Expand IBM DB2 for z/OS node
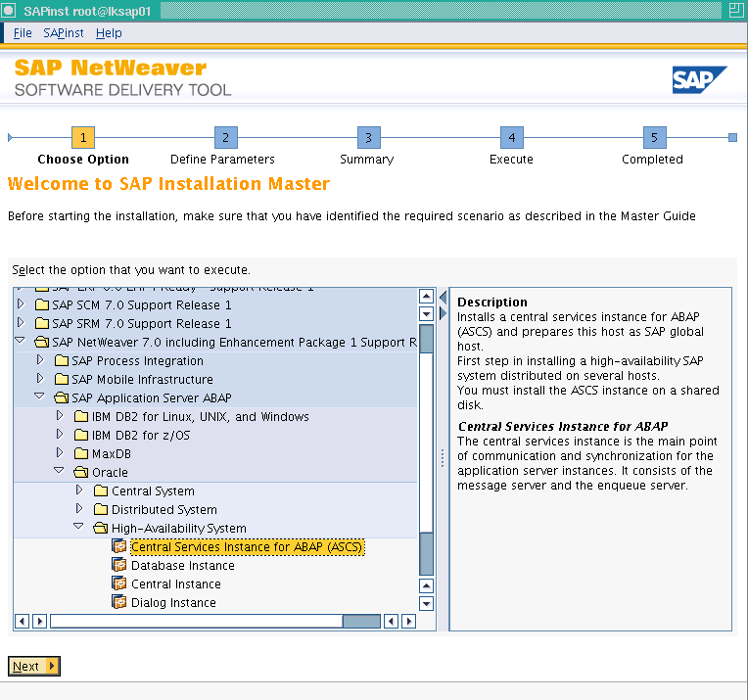748x700 pixels. 60,435
